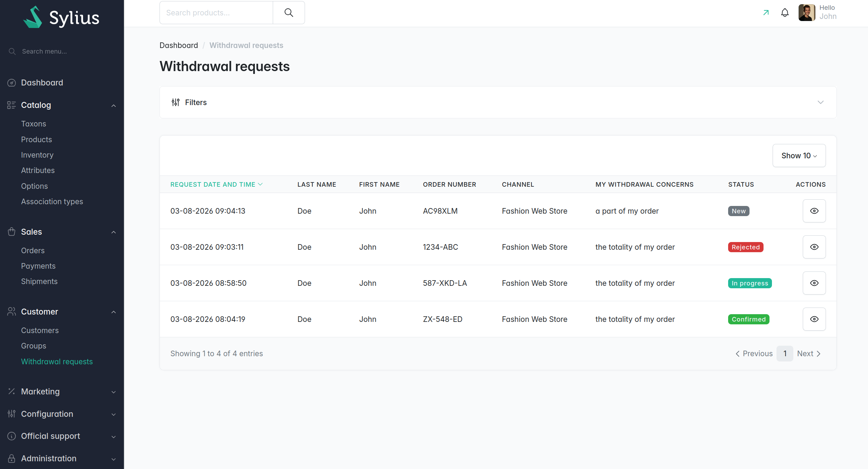Expand the Filters panel chevron
The width and height of the screenshot is (868, 469).
tap(821, 102)
